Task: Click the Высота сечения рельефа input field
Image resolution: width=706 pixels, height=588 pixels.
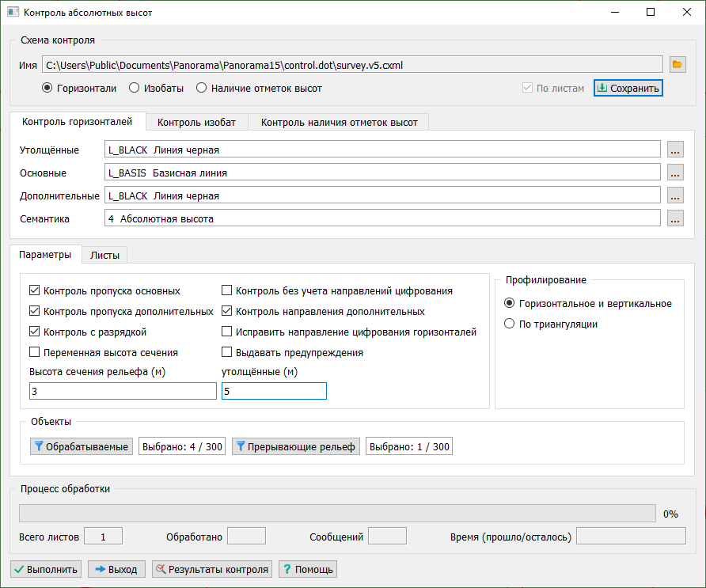Action: pos(123,391)
